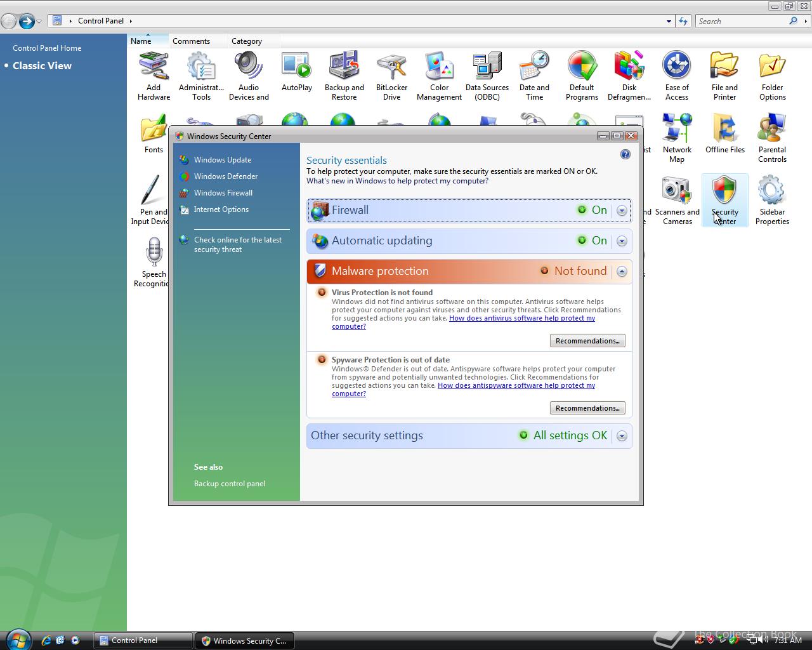The width and height of the screenshot is (812, 650).
Task: Open Scanners and Cameras icon
Action: click(677, 201)
